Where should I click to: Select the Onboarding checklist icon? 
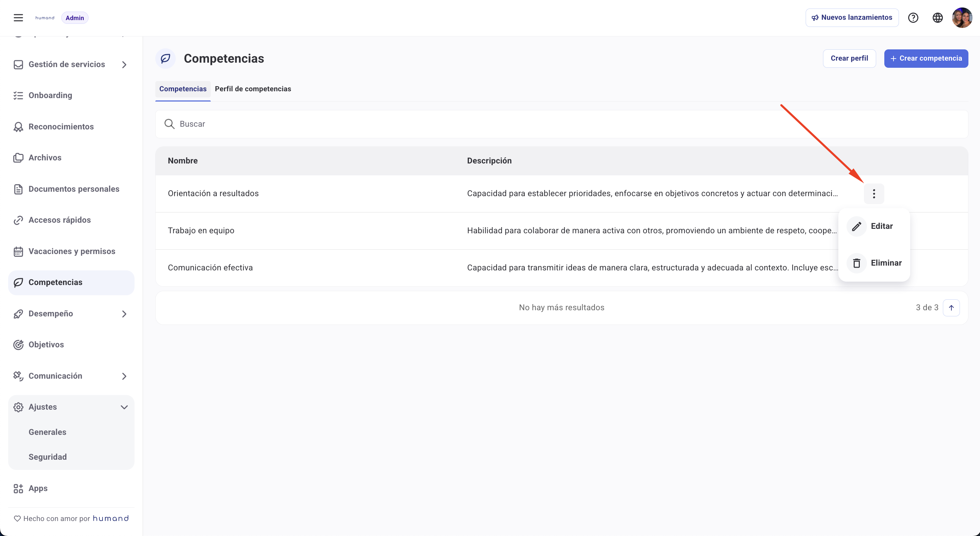pos(18,95)
